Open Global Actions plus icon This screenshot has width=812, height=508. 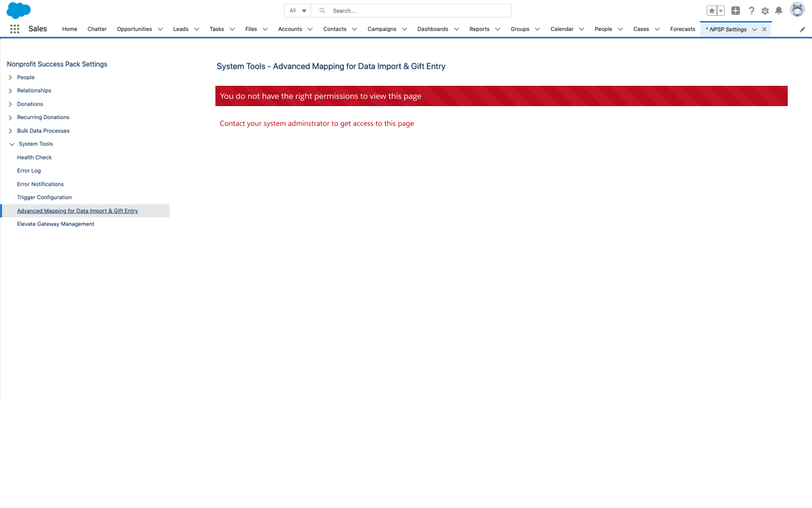(x=735, y=10)
